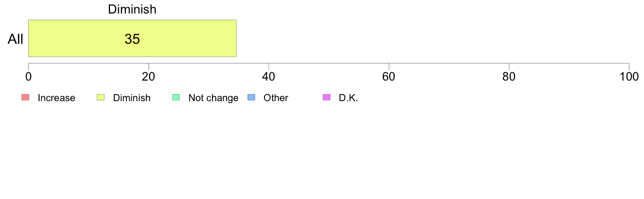644x199 pixels.
Task: Click the blue Other legend swatch
Action: click(x=252, y=97)
